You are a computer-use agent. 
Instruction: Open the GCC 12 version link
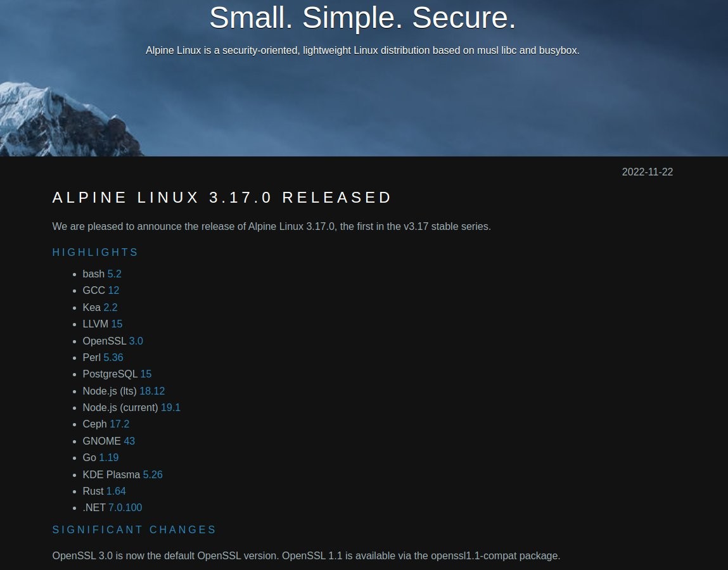[x=113, y=291]
